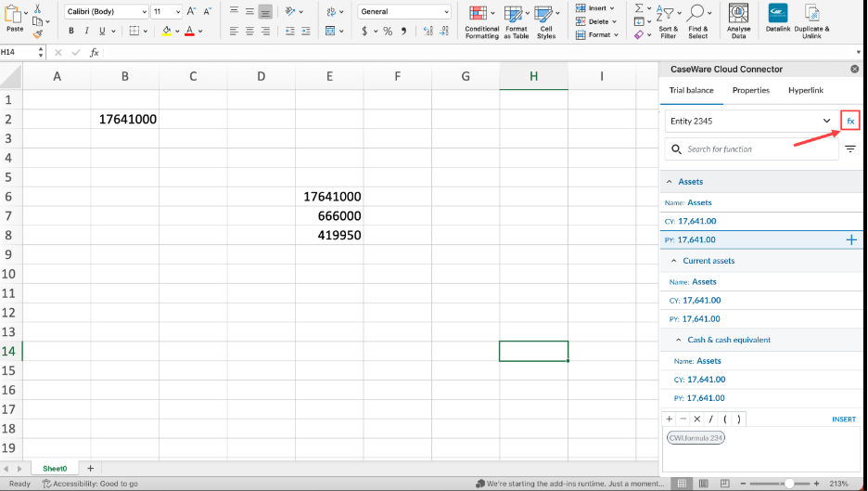This screenshot has width=868, height=491.
Task: Click the increase indent icon
Action: pos(306,31)
